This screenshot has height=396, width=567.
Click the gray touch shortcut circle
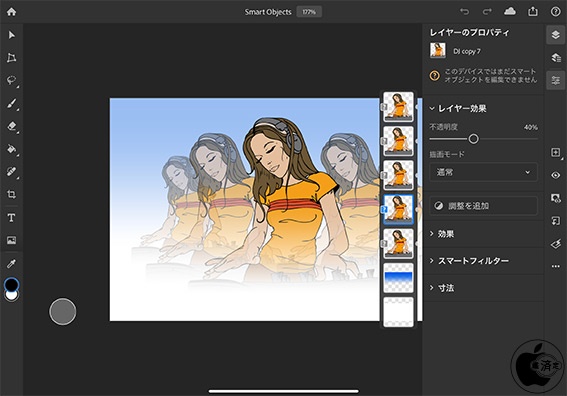point(63,311)
